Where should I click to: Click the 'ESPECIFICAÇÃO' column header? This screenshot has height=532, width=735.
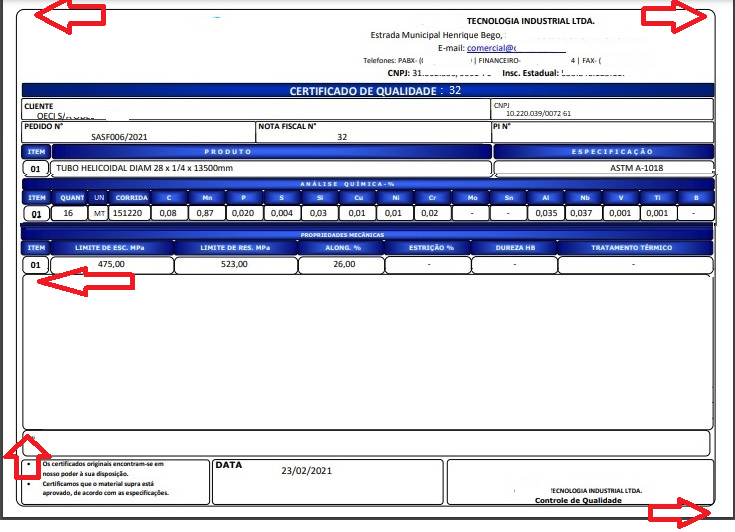click(x=604, y=151)
